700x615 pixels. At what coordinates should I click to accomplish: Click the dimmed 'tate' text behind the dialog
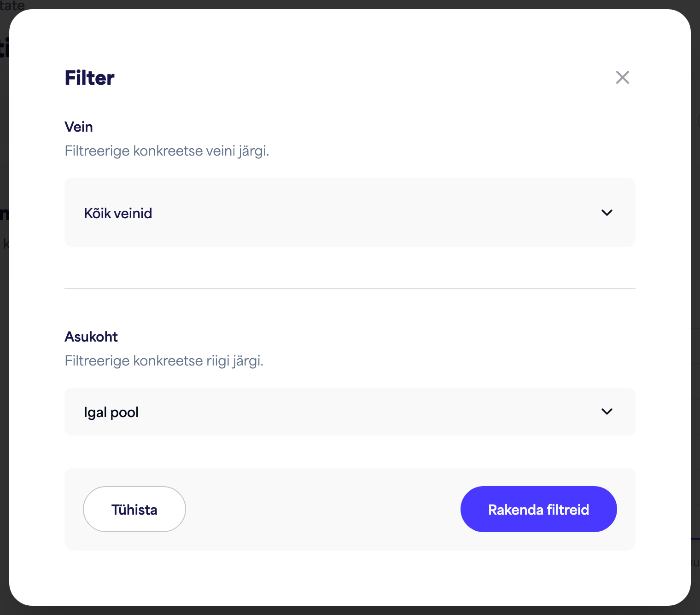(x=12, y=5)
